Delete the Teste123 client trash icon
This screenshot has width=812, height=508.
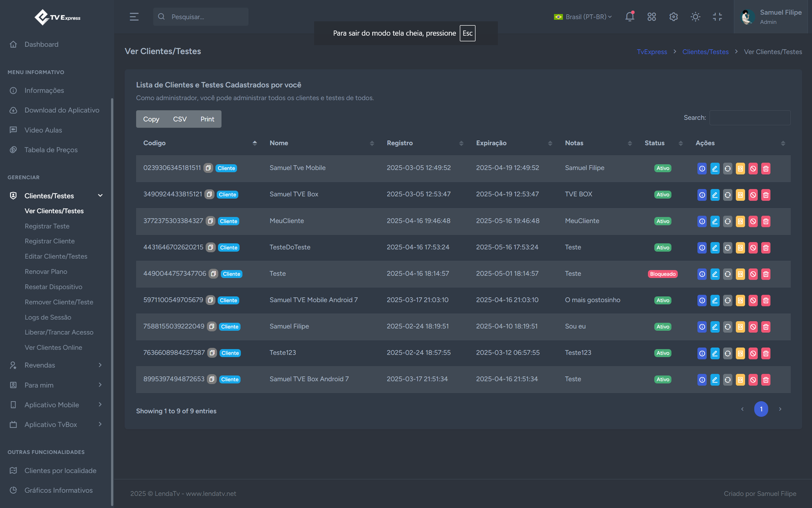click(x=766, y=354)
